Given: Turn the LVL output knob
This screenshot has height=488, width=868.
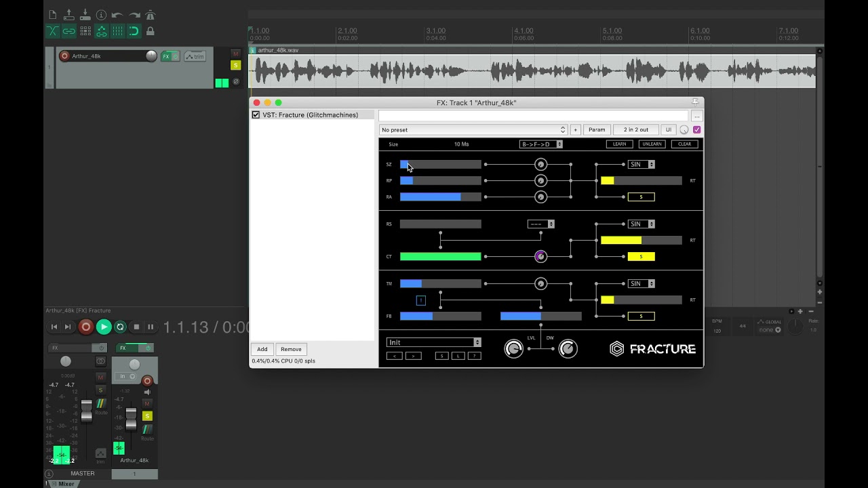Looking at the screenshot, I should tap(514, 349).
